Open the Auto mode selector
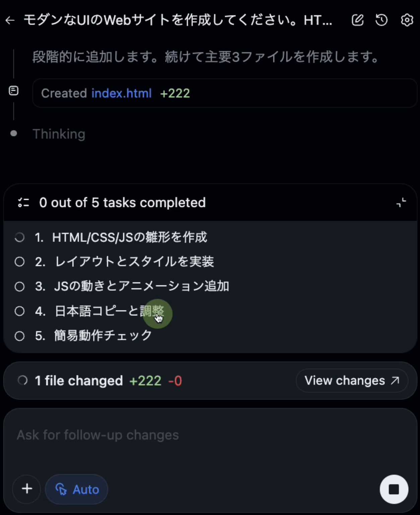Screen dimensions: 420x515 click(76, 489)
